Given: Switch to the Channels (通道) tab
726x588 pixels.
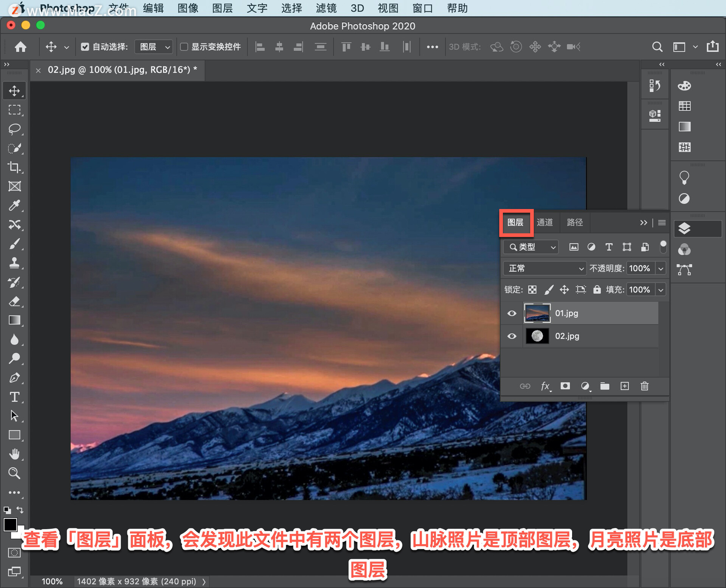Looking at the screenshot, I should tap(544, 222).
